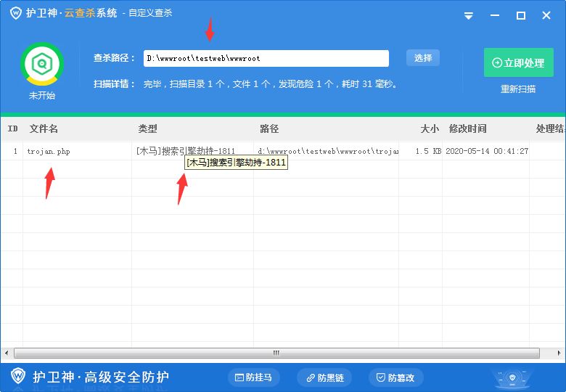Click the 查杀路径 input field
This screenshot has width=566, height=392.
[266, 58]
